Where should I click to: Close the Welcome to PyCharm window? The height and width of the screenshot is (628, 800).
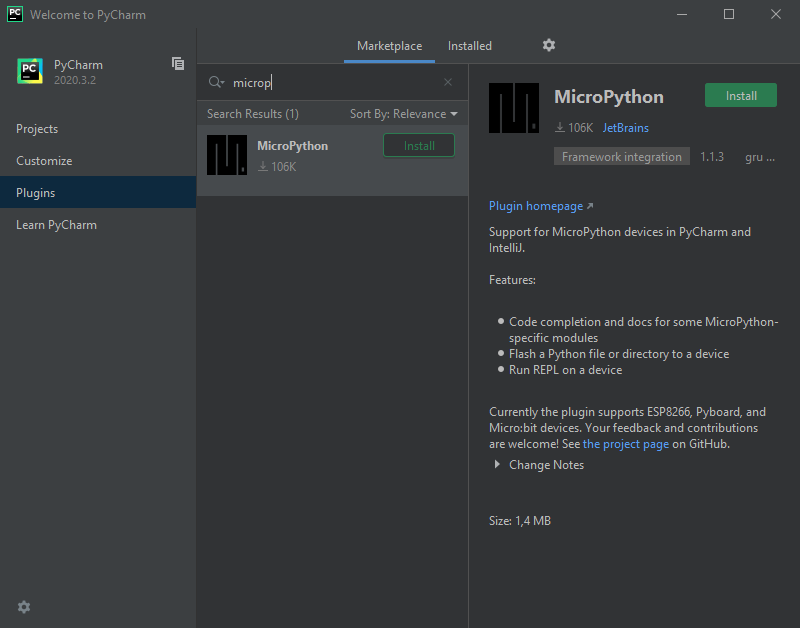pos(776,14)
